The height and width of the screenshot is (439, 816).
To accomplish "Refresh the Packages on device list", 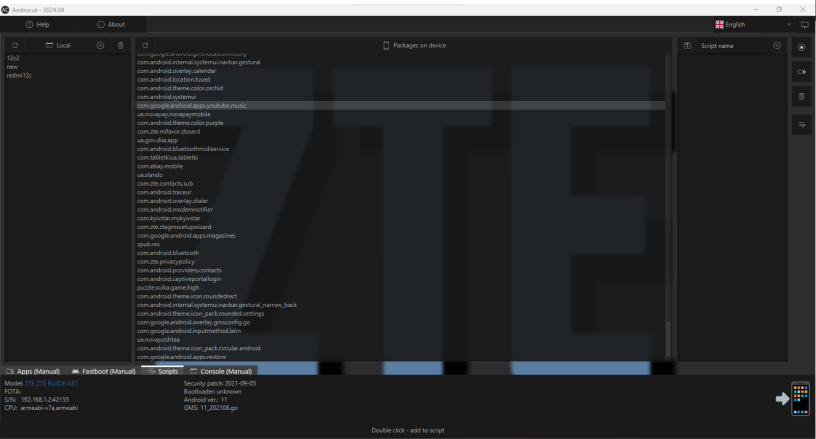I will [x=145, y=46].
